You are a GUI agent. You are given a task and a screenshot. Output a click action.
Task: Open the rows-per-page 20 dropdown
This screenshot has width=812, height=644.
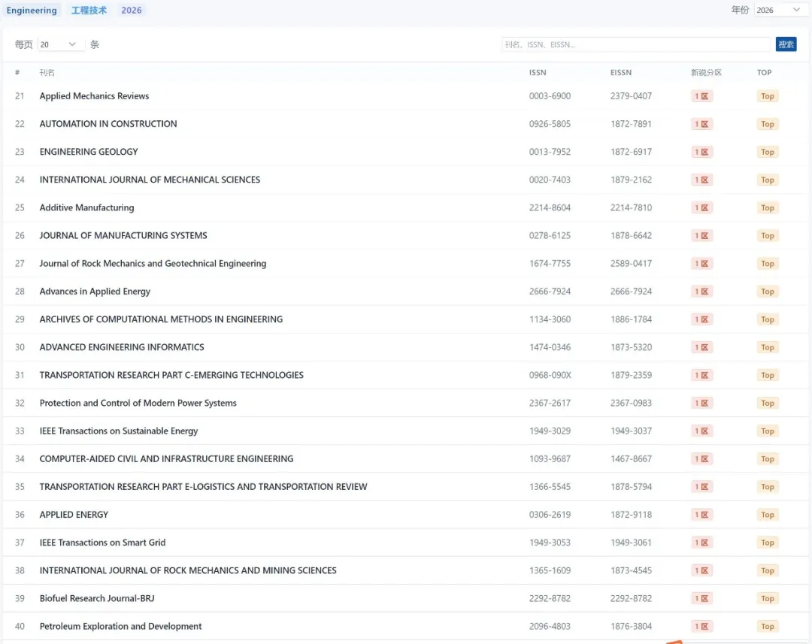[x=60, y=44]
